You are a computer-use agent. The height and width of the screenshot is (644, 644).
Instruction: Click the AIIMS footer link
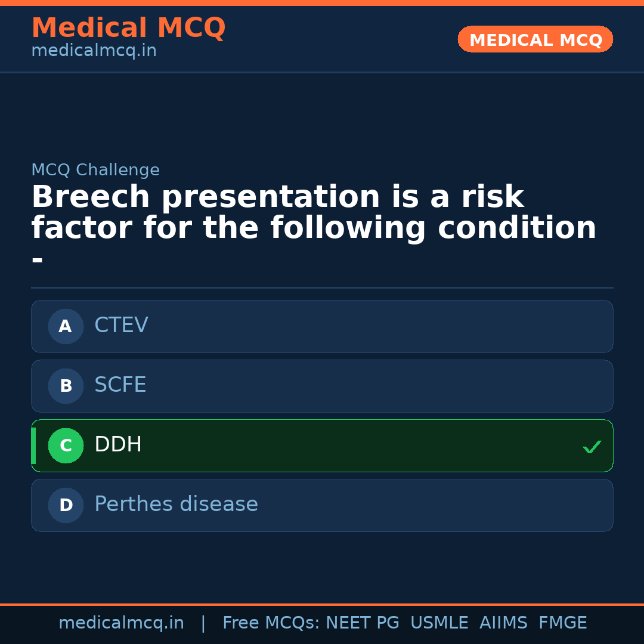[504, 622]
